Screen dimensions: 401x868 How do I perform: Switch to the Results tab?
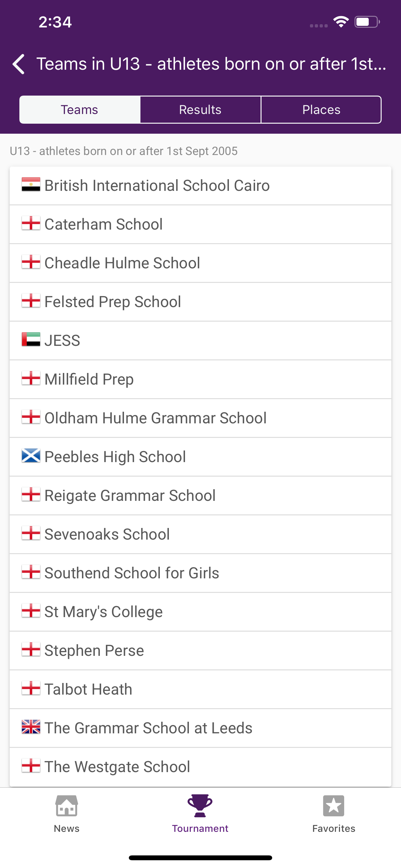pos(200,110)
